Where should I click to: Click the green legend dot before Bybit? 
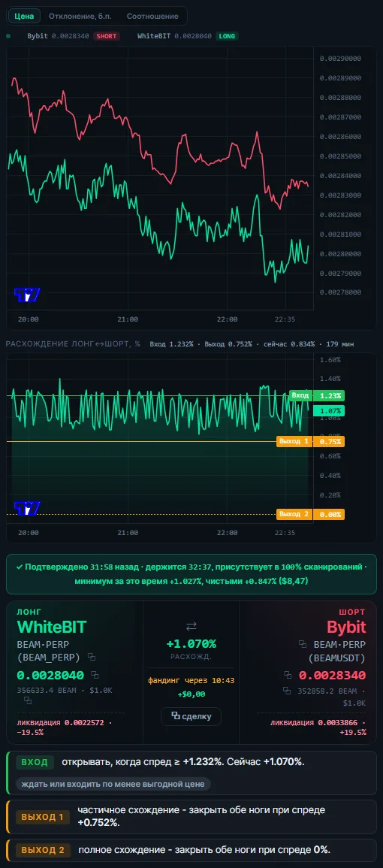click(8, 36)
